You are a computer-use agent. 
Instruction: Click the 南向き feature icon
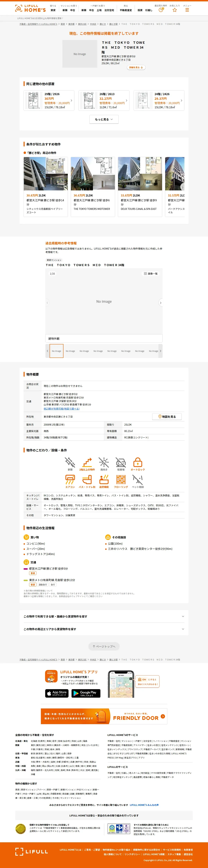pos(104,462)
